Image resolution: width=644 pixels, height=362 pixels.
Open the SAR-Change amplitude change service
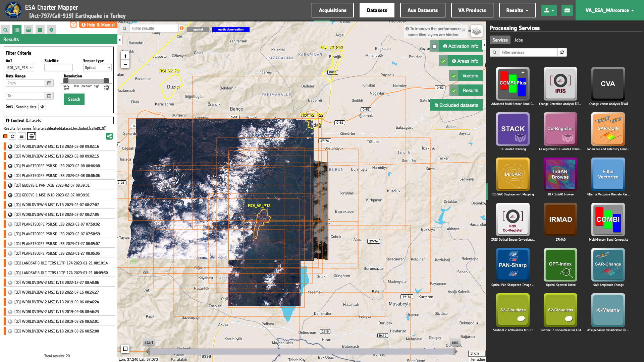point(608,265)
